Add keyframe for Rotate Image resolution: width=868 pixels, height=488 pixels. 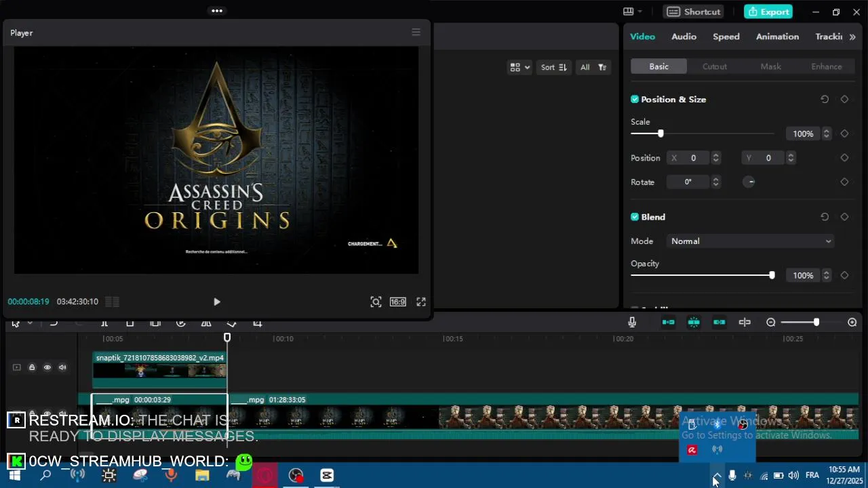844,182
